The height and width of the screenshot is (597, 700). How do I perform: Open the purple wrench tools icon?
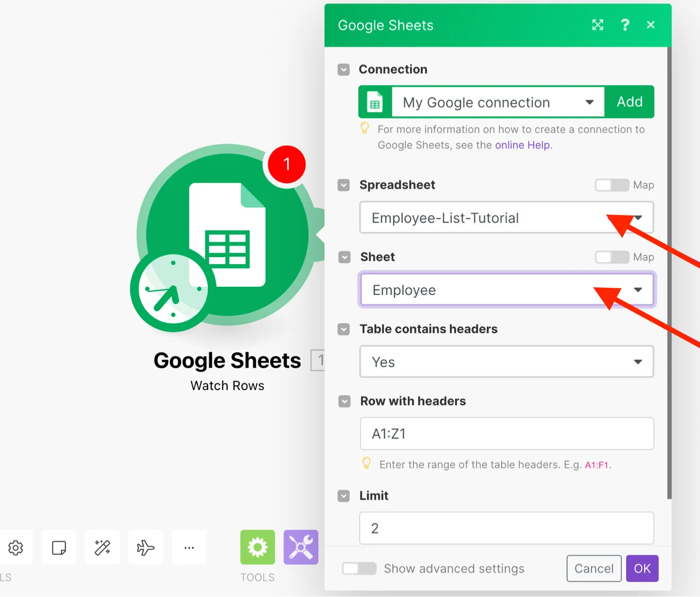301,547
